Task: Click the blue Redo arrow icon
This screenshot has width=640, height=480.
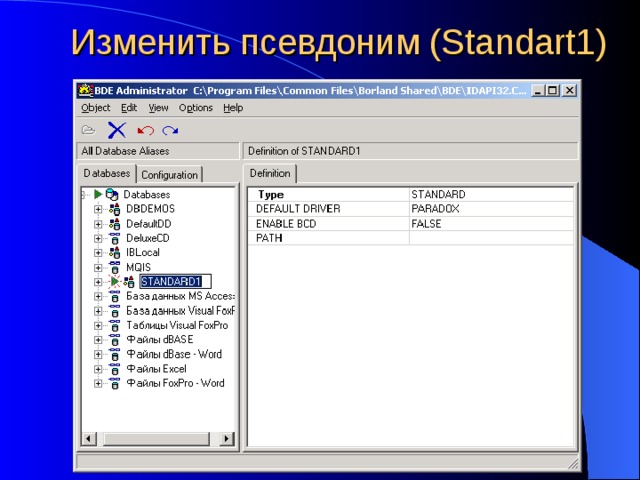Action: (x=170, y=131)
